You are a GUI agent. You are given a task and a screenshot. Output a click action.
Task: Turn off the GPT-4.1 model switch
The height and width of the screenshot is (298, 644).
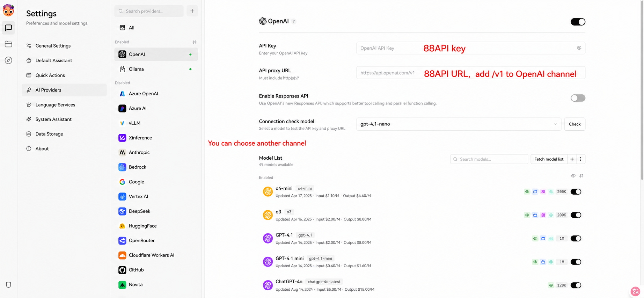pyautogui.click(x=576, y=238)
